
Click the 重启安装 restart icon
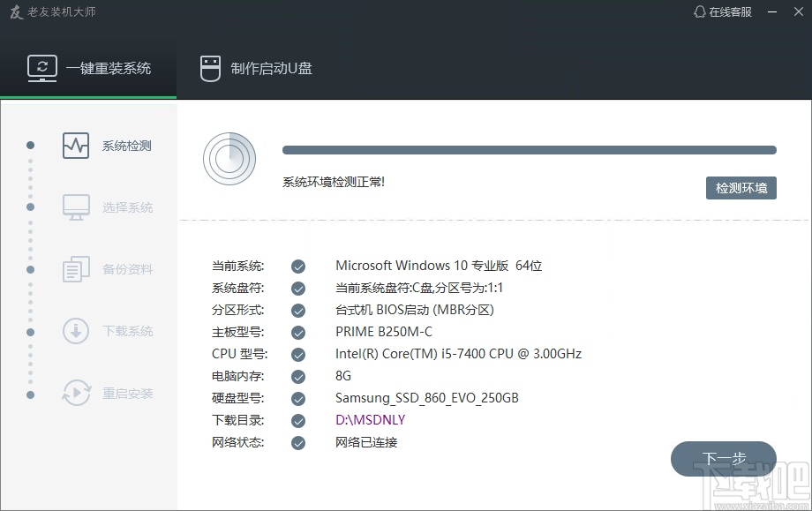point(76,393)
